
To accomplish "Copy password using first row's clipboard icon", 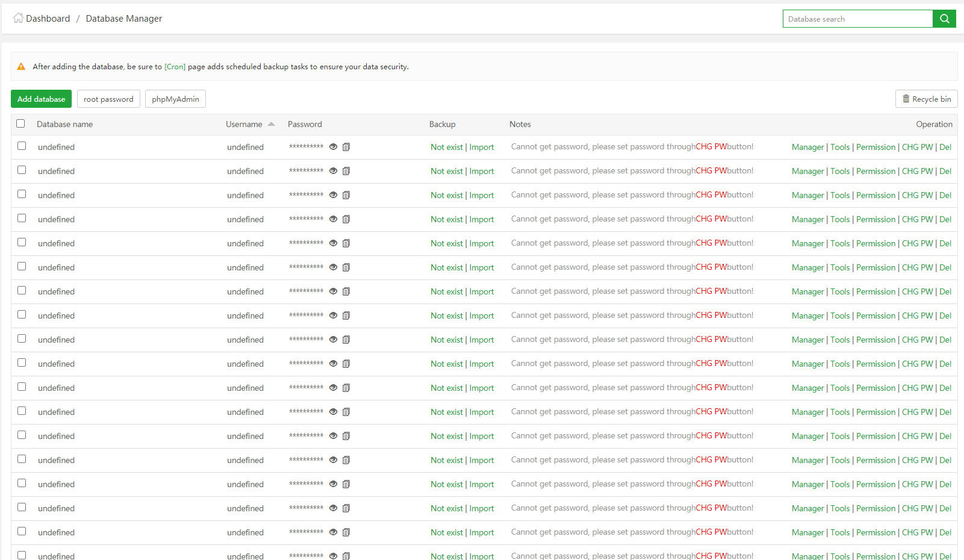I will (x=346, y=147).
